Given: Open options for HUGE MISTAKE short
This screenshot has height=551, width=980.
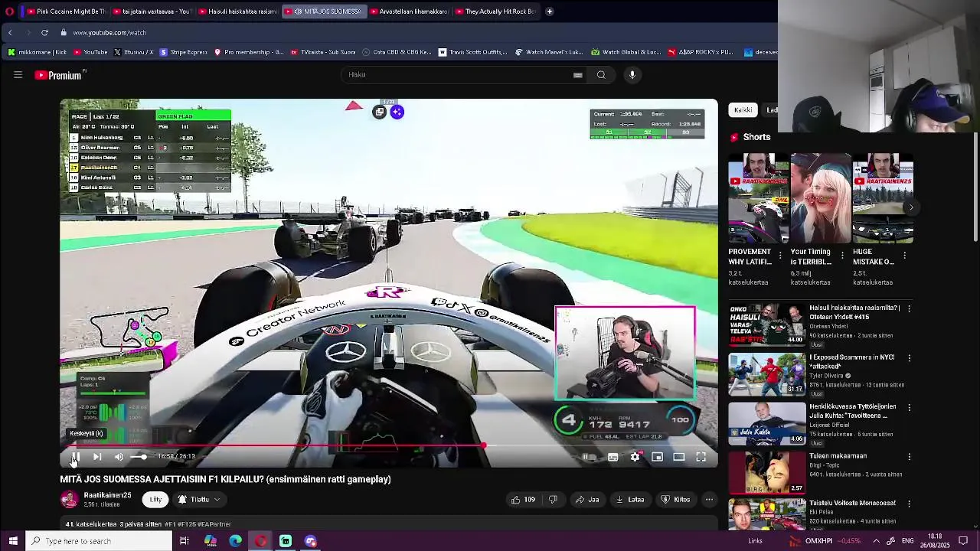Looking at the screenshot, I should click(904, 256).
